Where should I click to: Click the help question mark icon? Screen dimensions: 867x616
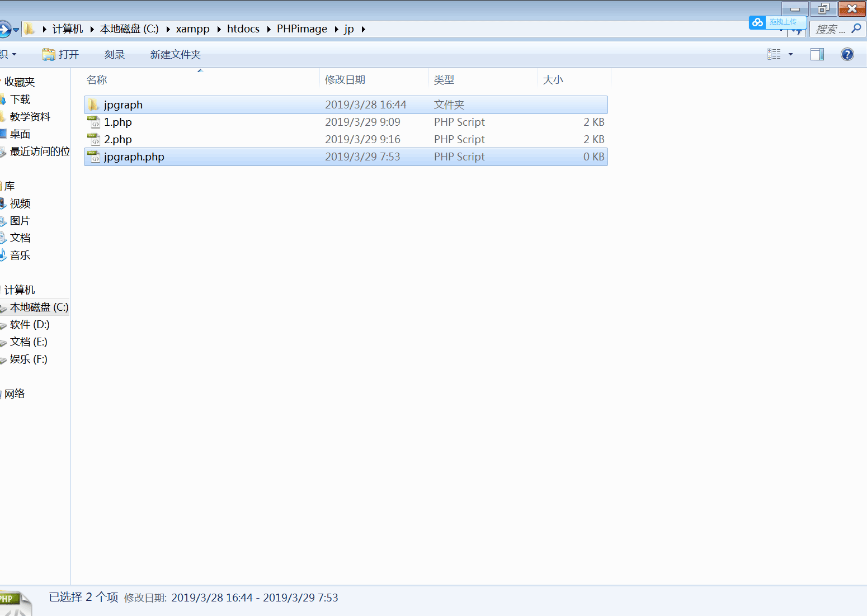tap(847, 54)
